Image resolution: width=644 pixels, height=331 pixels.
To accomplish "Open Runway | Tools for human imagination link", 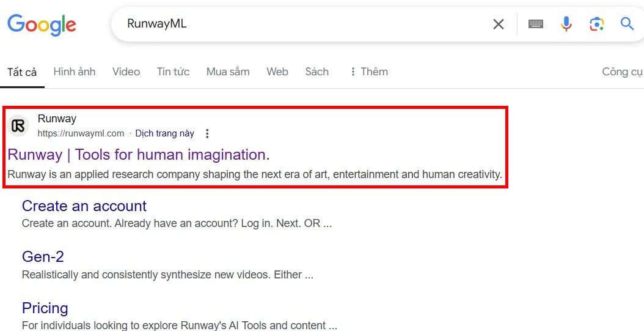I will [x=139, y=155].
